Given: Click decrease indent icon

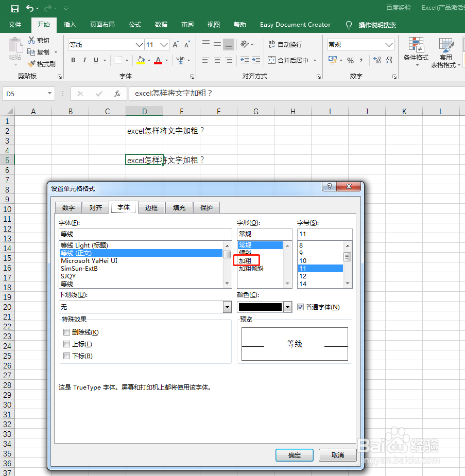Looking at the screenshot, I should click(x=244, y=60).
